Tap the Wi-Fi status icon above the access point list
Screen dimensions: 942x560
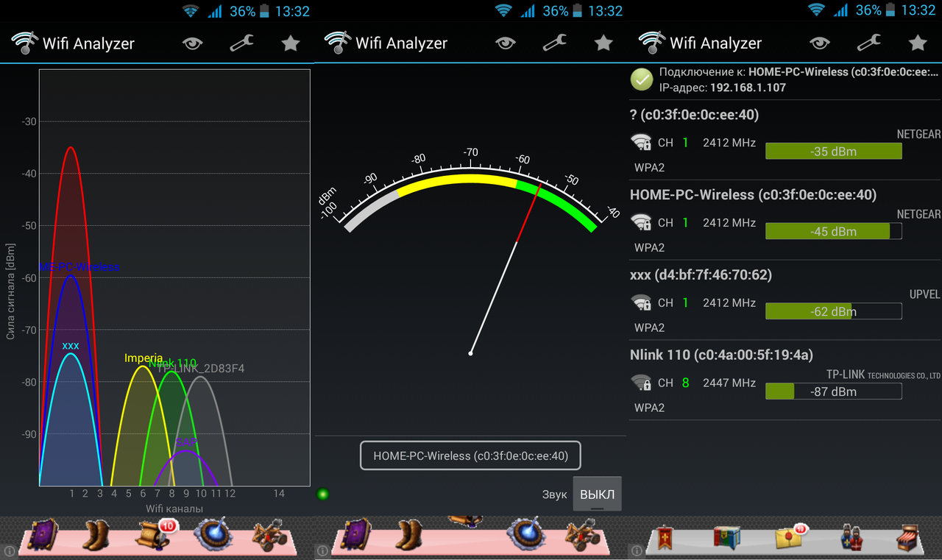[817, 10]
